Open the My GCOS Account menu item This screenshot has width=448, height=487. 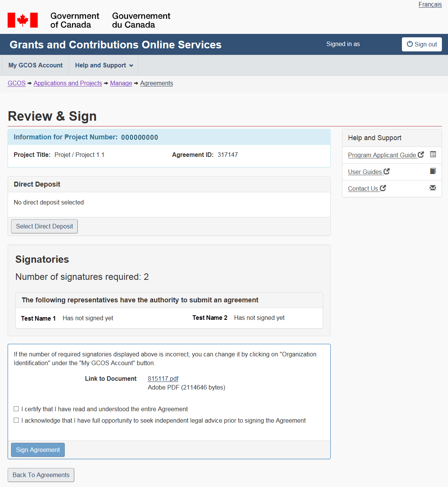click(35, 65)
